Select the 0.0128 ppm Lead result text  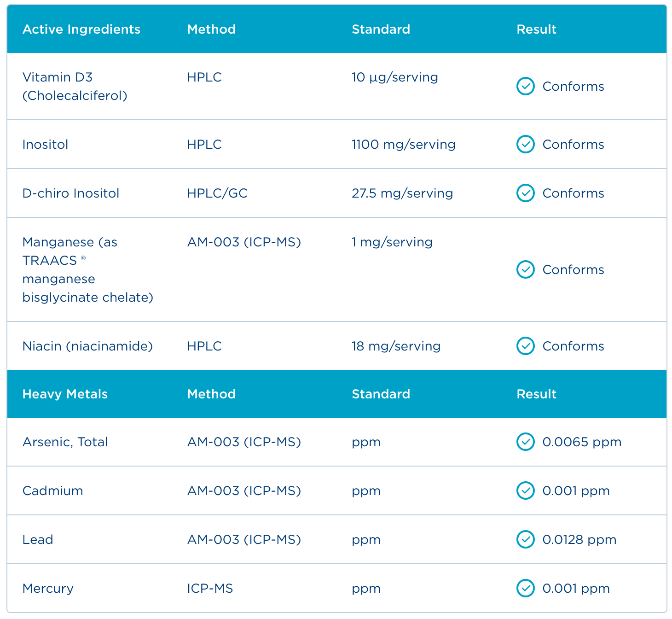click(579, 539)
